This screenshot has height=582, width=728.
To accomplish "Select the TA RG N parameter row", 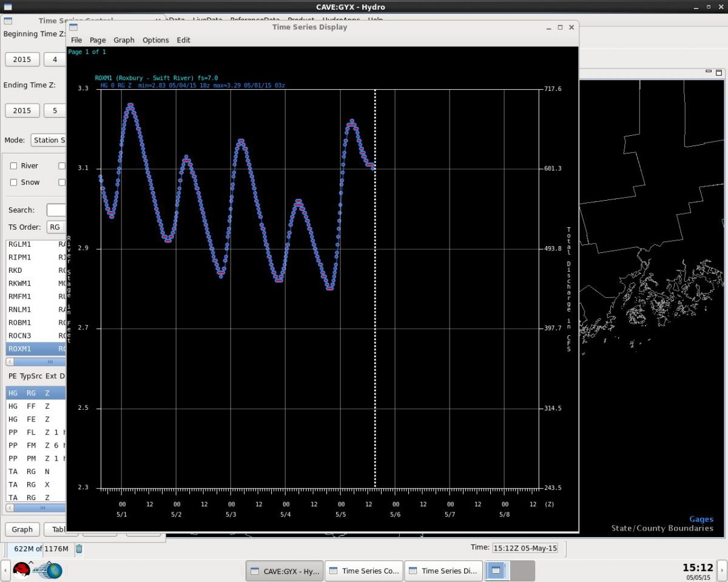I will (x=36, y=471).
